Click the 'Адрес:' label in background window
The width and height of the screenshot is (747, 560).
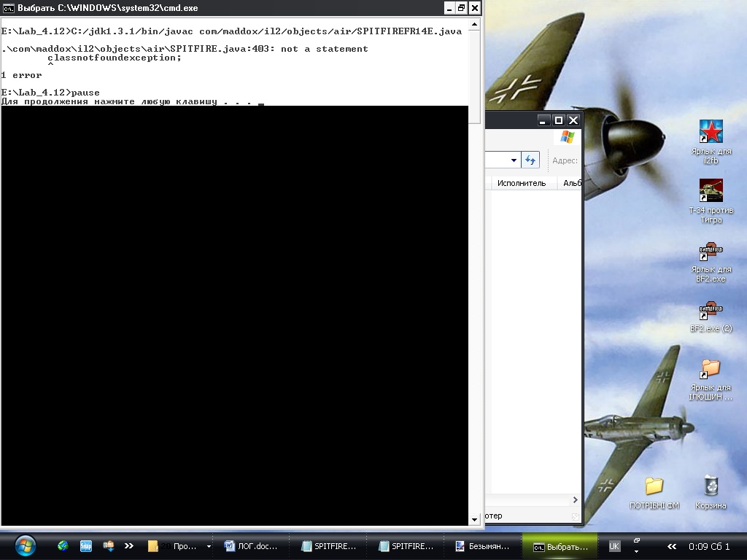point(565,161)
